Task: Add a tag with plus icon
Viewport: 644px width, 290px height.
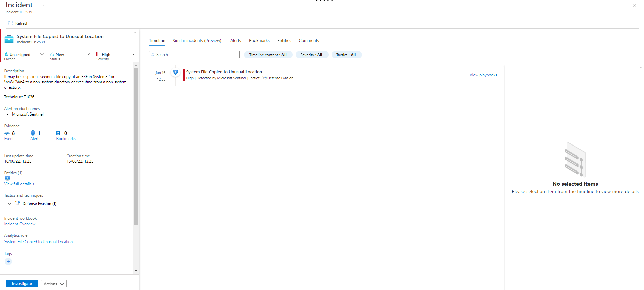Action: (x=8, y=262)
